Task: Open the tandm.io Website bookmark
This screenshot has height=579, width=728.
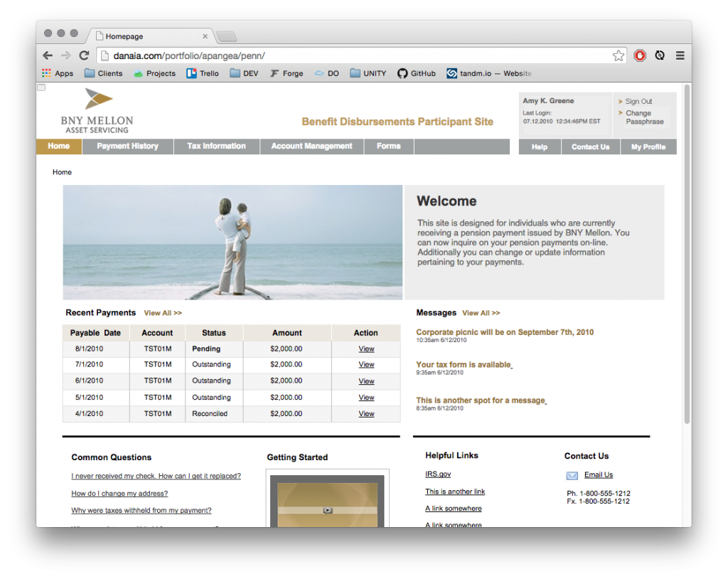Action: tap(489, 73)
